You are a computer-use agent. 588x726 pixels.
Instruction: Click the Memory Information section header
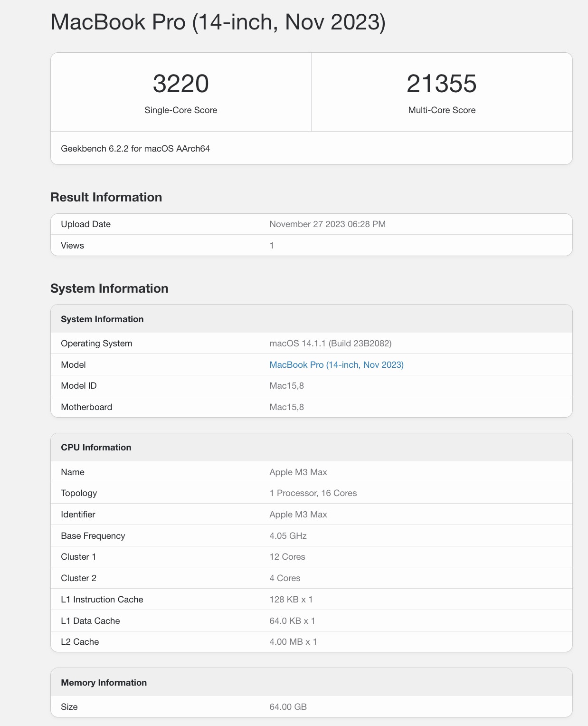tap(104, 682)
